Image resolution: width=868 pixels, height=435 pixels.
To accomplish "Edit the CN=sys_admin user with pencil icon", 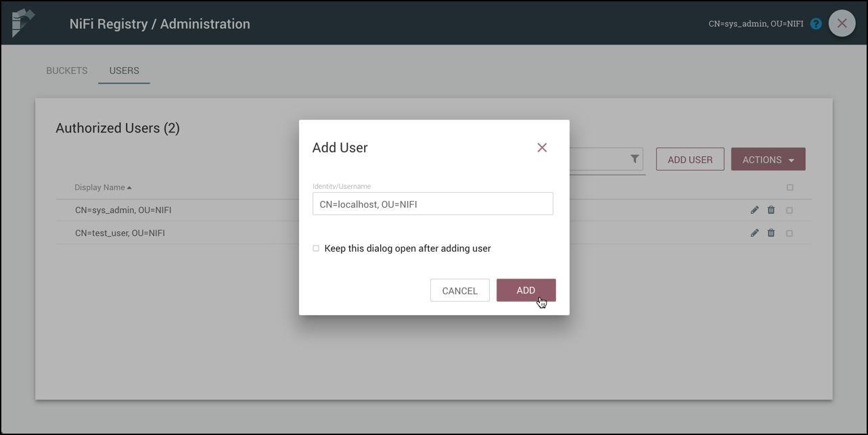I will [x=754, y=210].
